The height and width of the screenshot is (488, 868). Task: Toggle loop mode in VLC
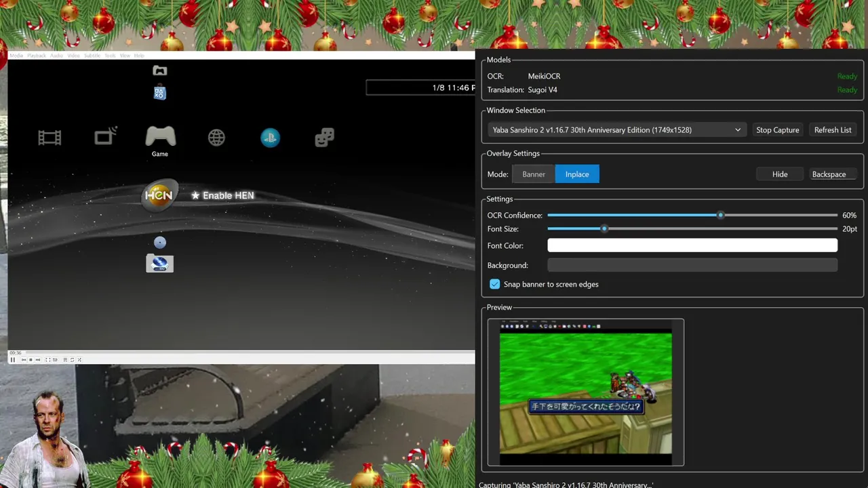point(72,360)
